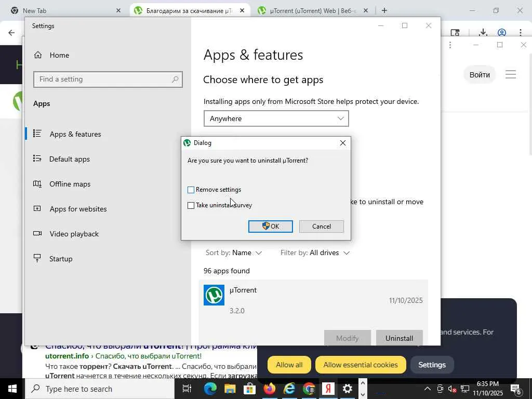Image resolution: width=532 pixels, height=399 pixels.
Task: Click the three-dot menu of the inner window
Action: (x=450, y=45)
